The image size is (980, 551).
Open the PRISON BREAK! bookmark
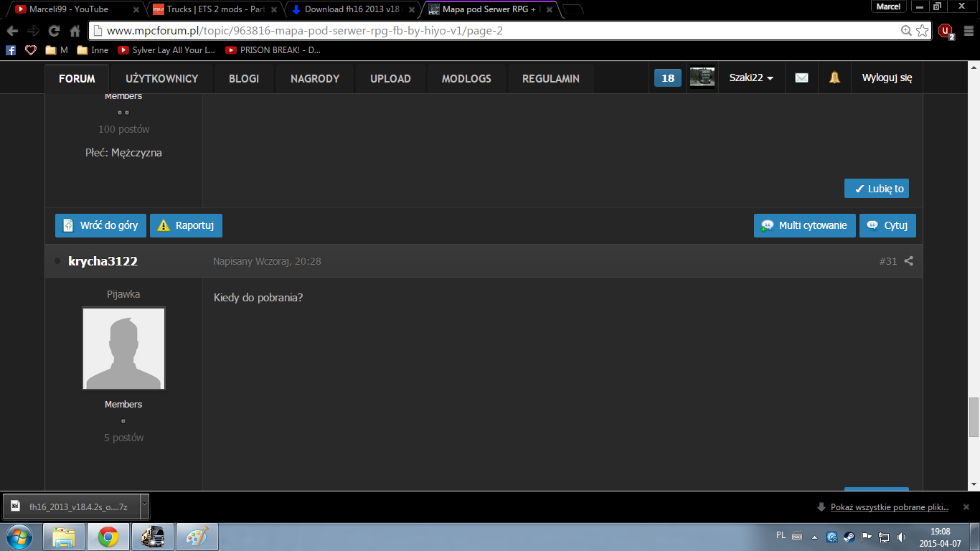click(273, 50)
